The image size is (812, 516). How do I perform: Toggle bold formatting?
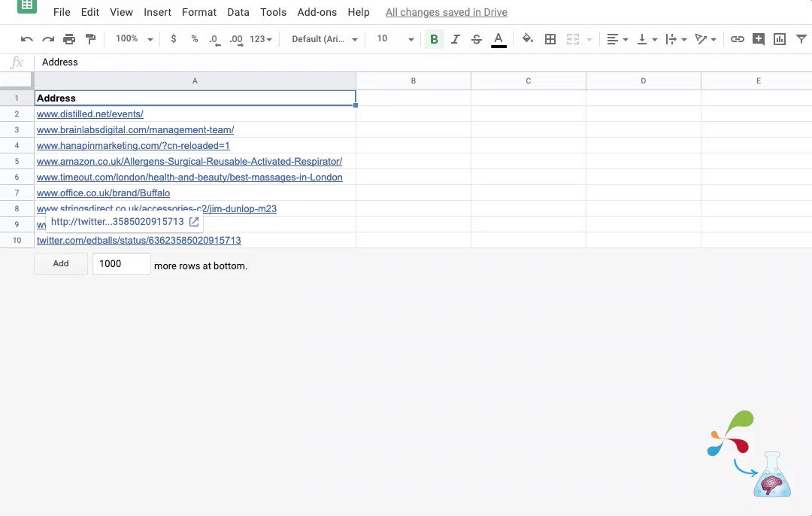(x=434, y=39)
